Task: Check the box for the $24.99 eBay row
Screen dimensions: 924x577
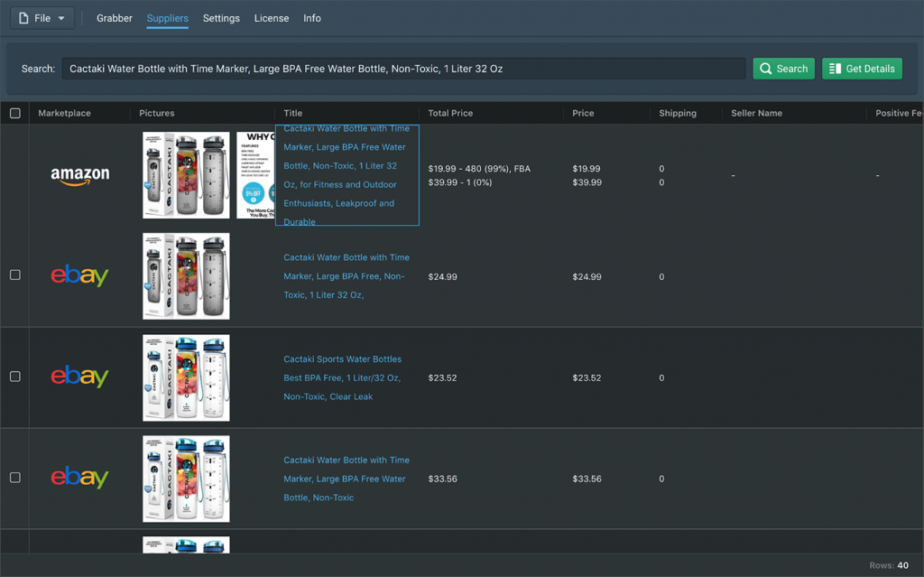Action: coord(15,275)
